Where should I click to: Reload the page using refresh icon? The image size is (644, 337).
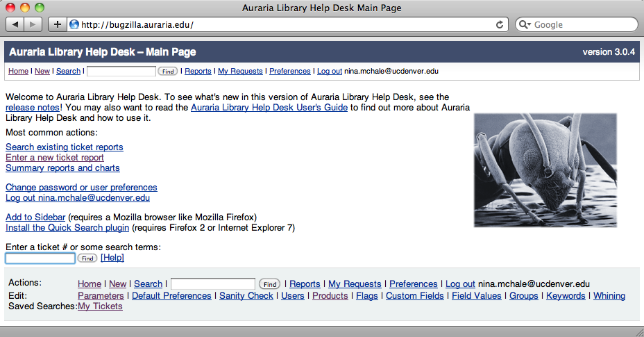[x=500, y=25]
